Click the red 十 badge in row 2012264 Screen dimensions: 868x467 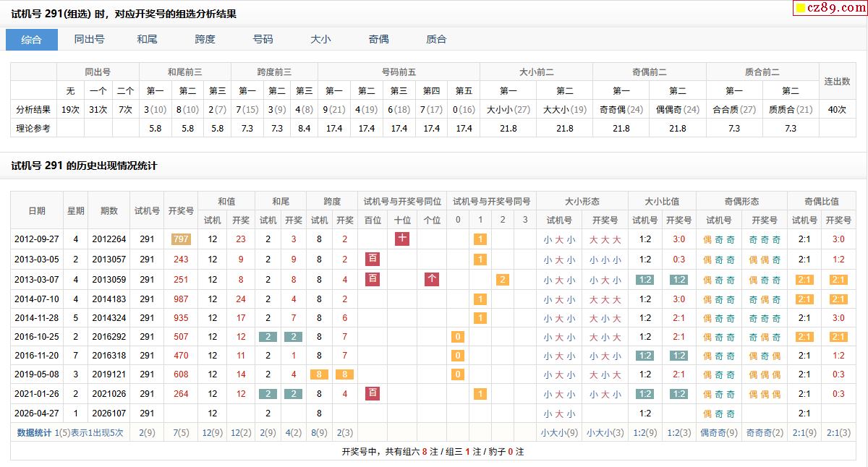403,239
